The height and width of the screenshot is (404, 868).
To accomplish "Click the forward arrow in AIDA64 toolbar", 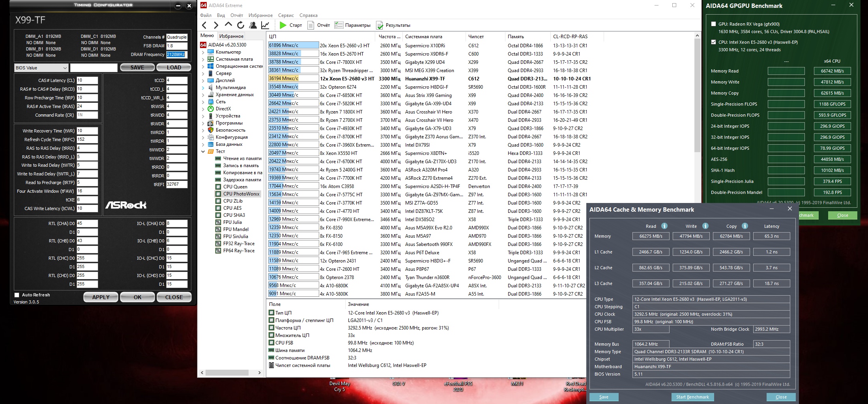I will click(216, 25).
